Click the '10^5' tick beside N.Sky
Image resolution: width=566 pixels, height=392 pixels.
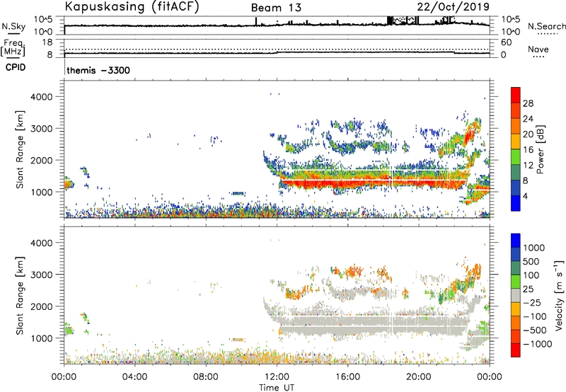43,20
